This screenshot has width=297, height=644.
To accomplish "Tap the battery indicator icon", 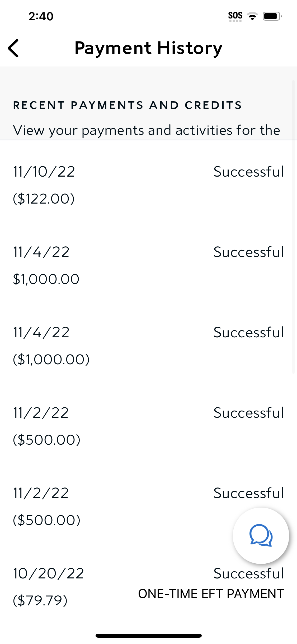I will point(272,16).
